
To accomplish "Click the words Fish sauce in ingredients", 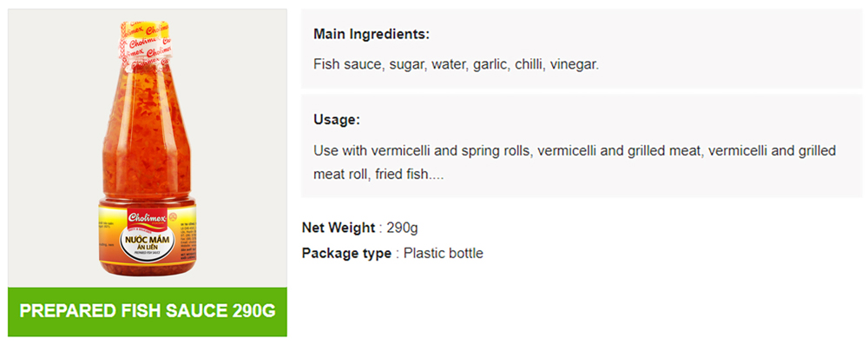I will [348, 64].
